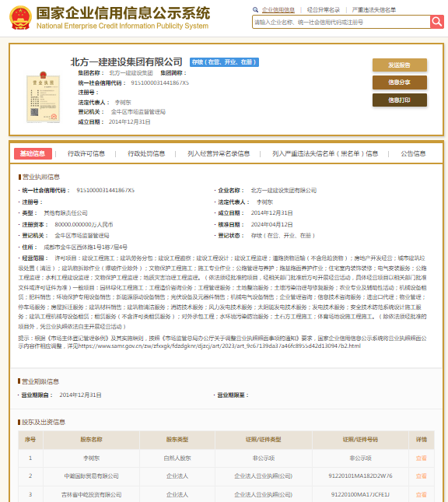
Task: View details for shareholder 李树东
Action: (x=421, y=458)
